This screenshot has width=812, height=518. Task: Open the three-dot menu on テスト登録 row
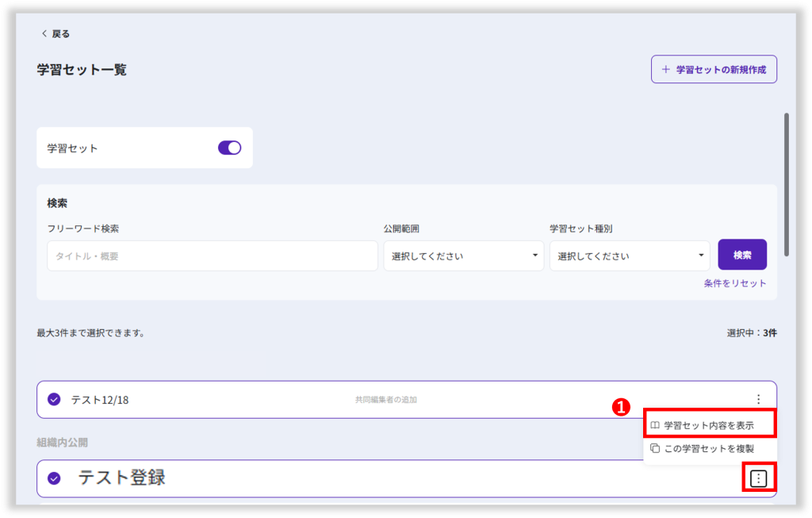point(759,478)
